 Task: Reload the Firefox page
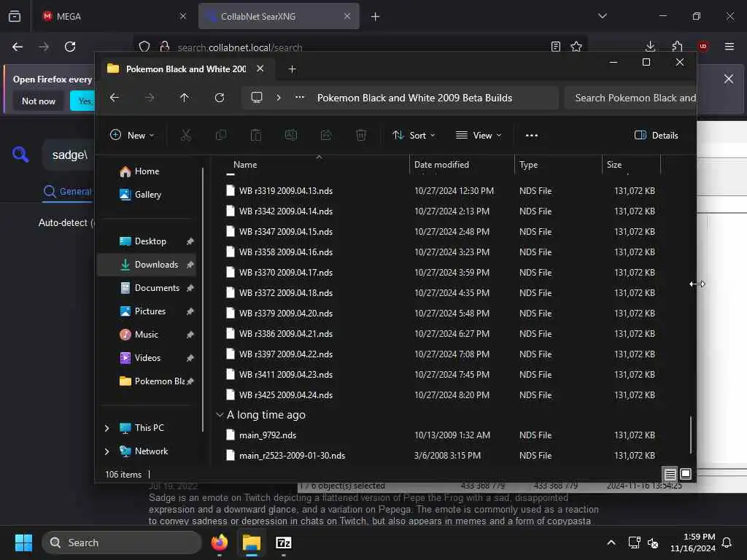click(x=70, y=47)
